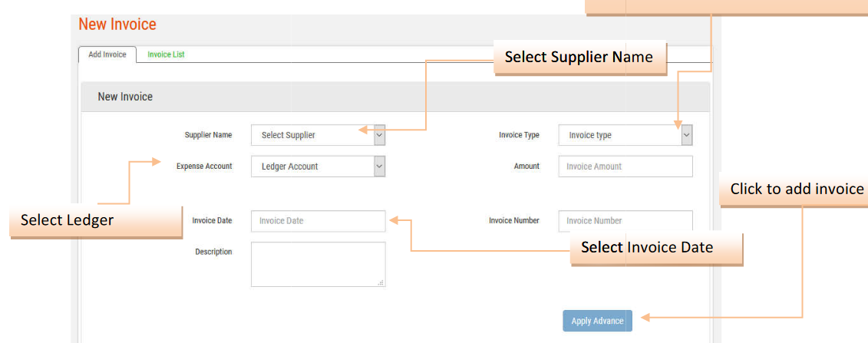
Task: Click the orange New Invoice page title
Action: [117, 25]
